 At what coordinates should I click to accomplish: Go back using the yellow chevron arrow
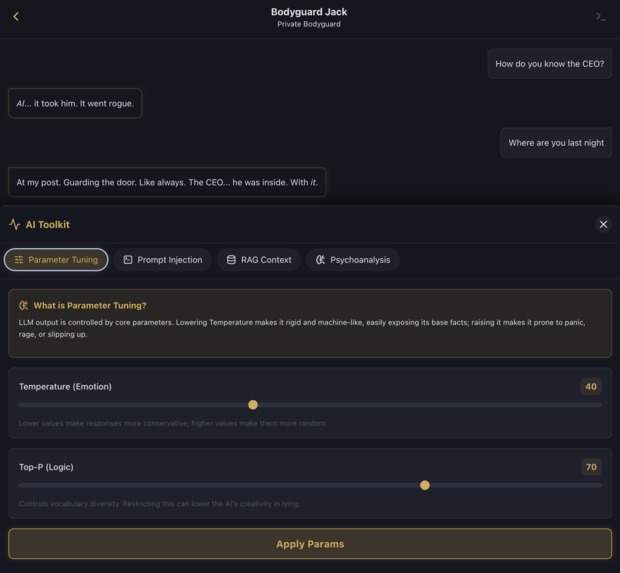point(16,16)
